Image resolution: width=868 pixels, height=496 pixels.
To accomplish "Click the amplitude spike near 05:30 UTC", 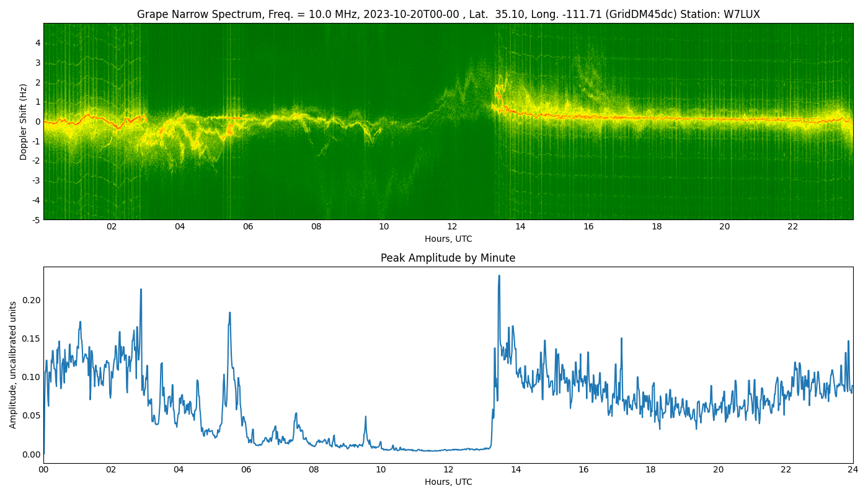I will tap(229, 313).
